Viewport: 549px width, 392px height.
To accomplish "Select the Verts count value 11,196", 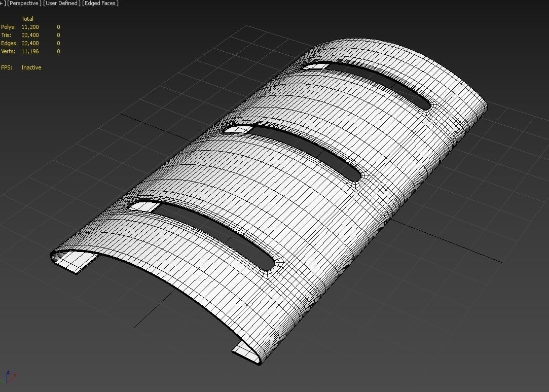I will (x=30, y=51).
